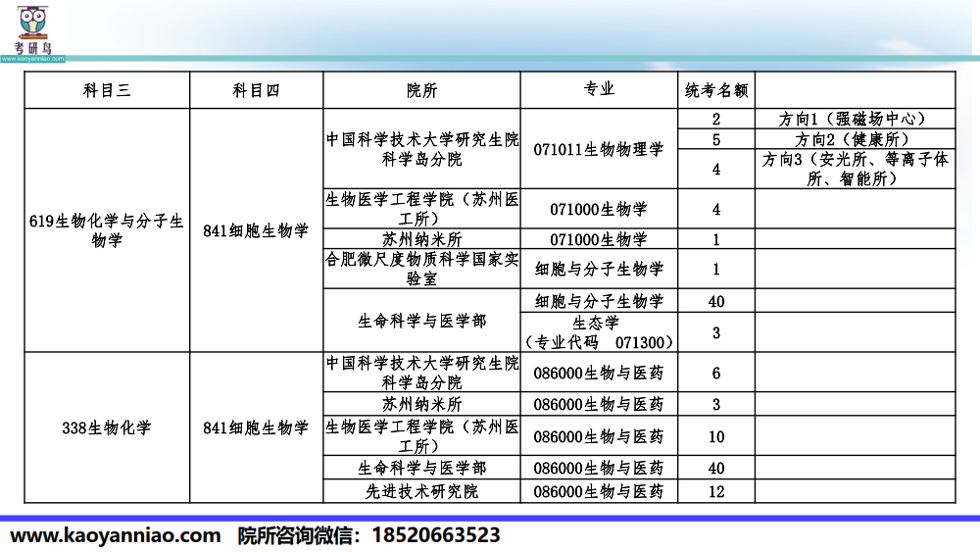Select 苏州纳米所 beside 071000生物学
Image resolution: width=980 pixels, height=552 pixels.
[x=421, y=239]
